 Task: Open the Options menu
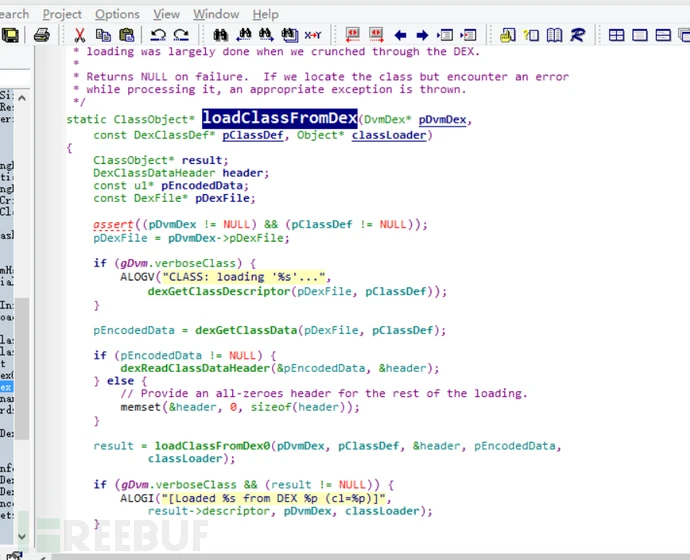(x=117, y=15)
